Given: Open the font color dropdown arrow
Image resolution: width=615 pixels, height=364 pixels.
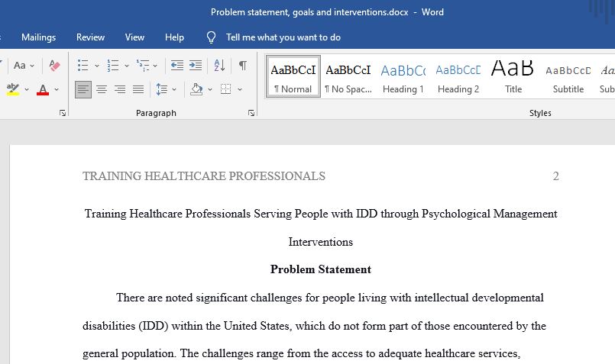Looking at the screenshot, I should (57, 90).
